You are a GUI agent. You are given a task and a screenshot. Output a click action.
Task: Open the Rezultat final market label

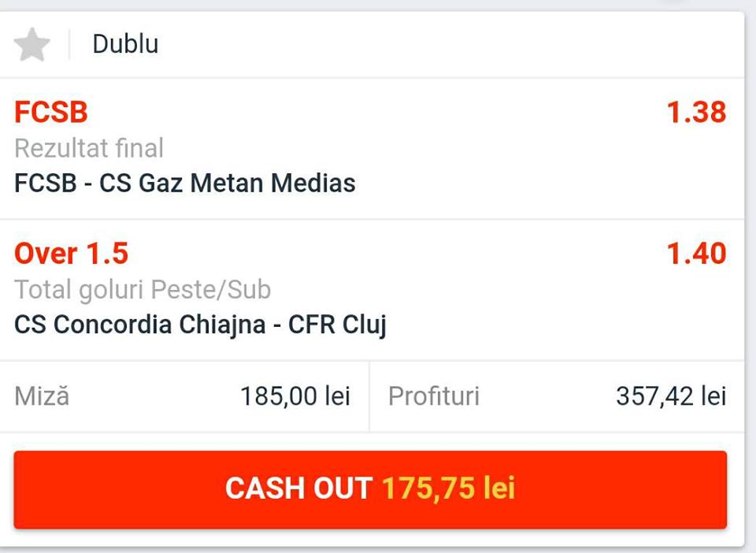(89, 148)
